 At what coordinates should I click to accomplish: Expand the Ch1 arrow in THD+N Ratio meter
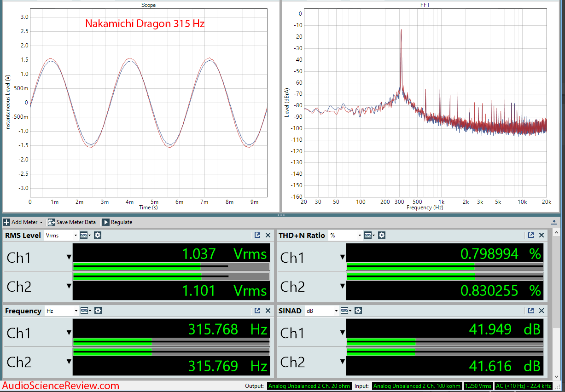pos(343,257)
